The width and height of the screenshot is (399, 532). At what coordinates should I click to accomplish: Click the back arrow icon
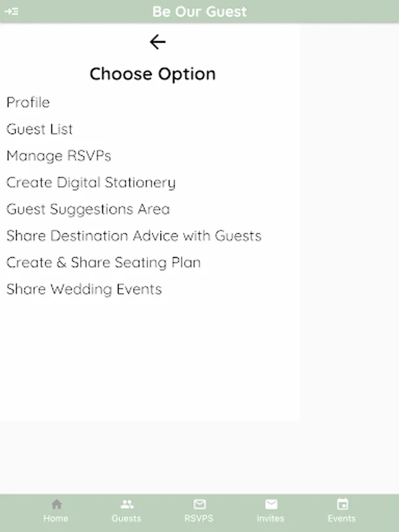[x=157, y=42]
